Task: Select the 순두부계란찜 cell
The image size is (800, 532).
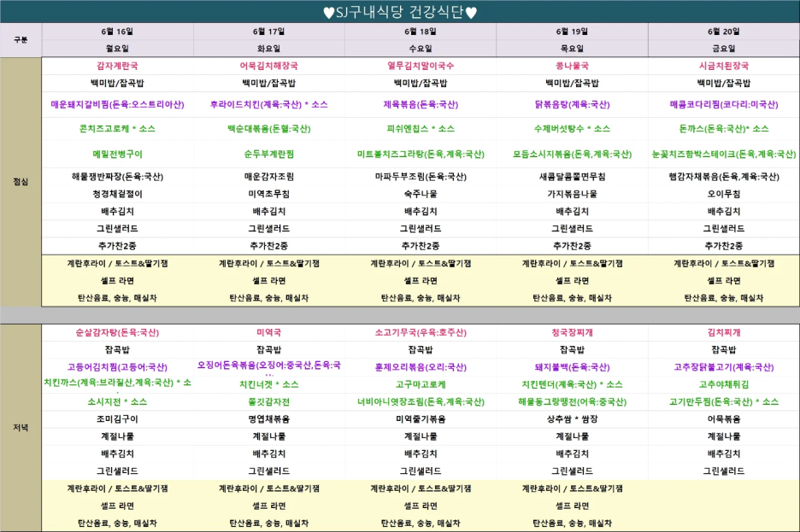Action: click(x=269, y=155)
